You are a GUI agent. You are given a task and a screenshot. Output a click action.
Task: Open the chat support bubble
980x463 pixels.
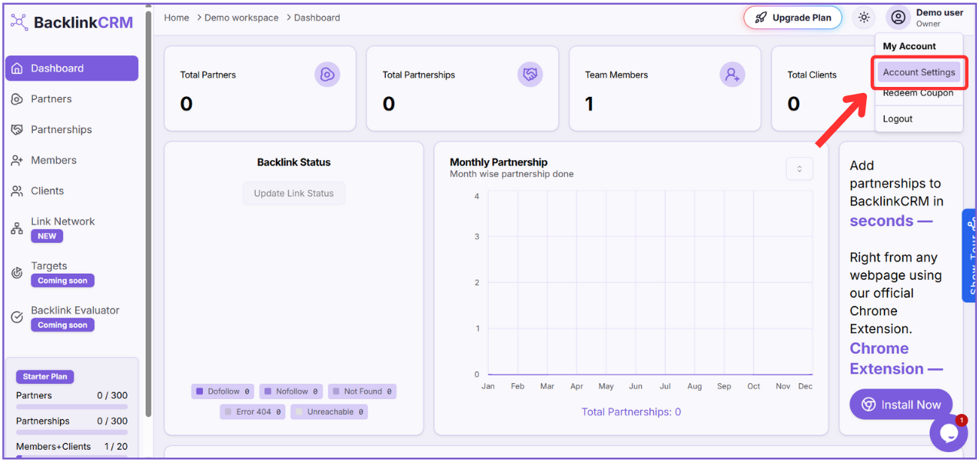tap(948, 433)
